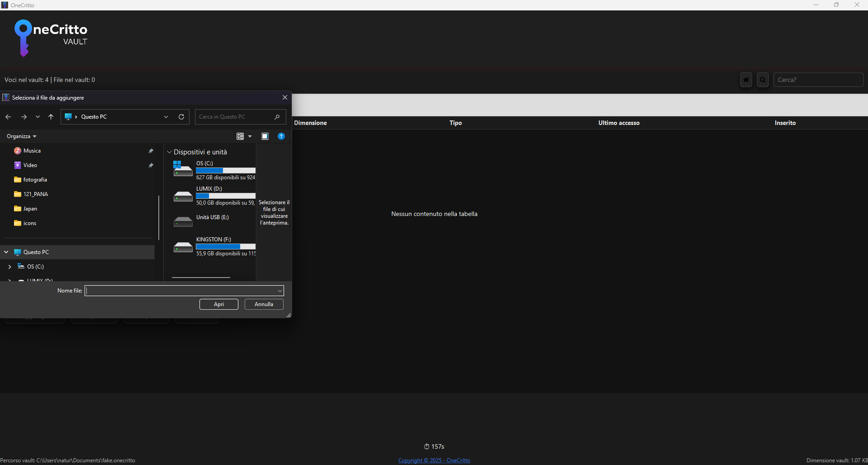Open the Copyright © 2025 - OneCritto link
The image size is (868, 465).
pos(434,460)
